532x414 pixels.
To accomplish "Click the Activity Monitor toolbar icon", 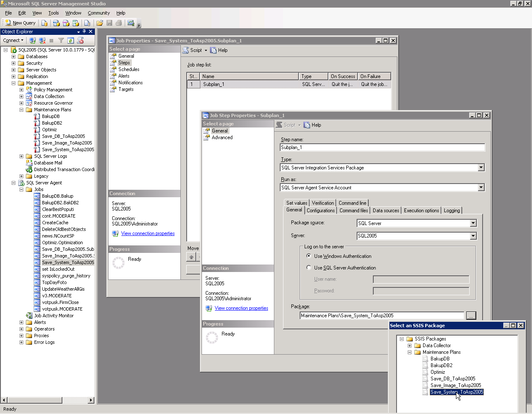I will coord(131,23).
